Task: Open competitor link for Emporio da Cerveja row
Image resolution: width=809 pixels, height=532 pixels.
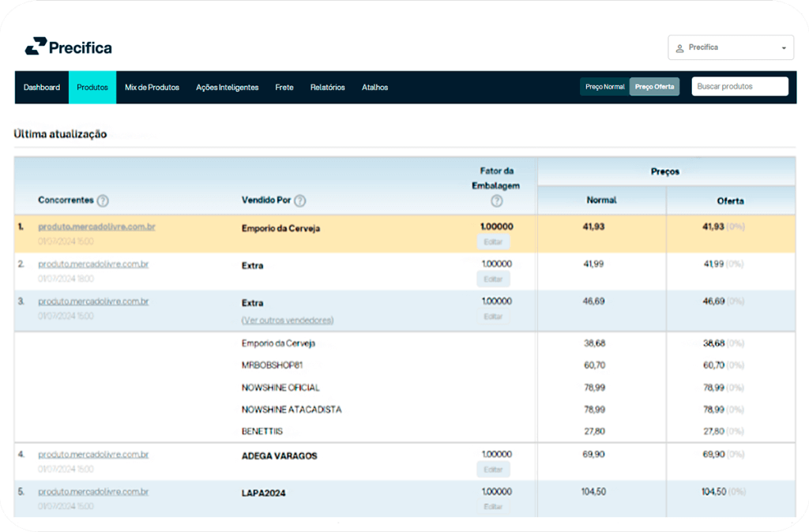Action: [x=96, y=227]
